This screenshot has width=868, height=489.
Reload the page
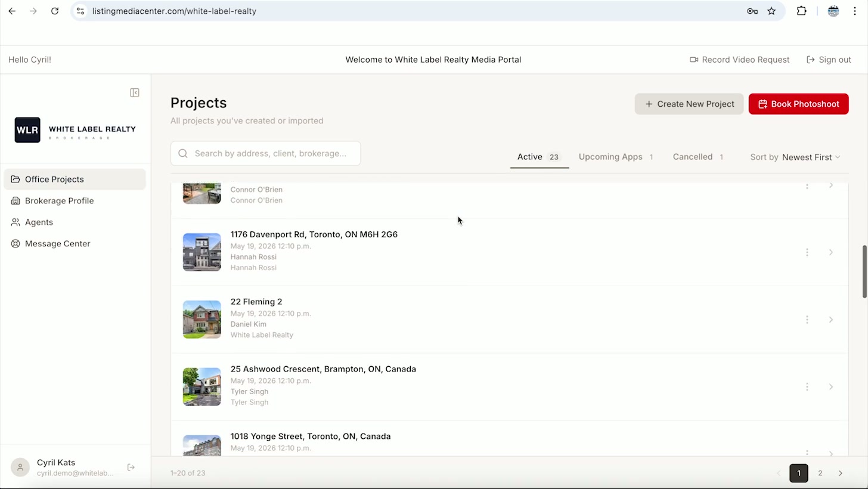(55, 11)
